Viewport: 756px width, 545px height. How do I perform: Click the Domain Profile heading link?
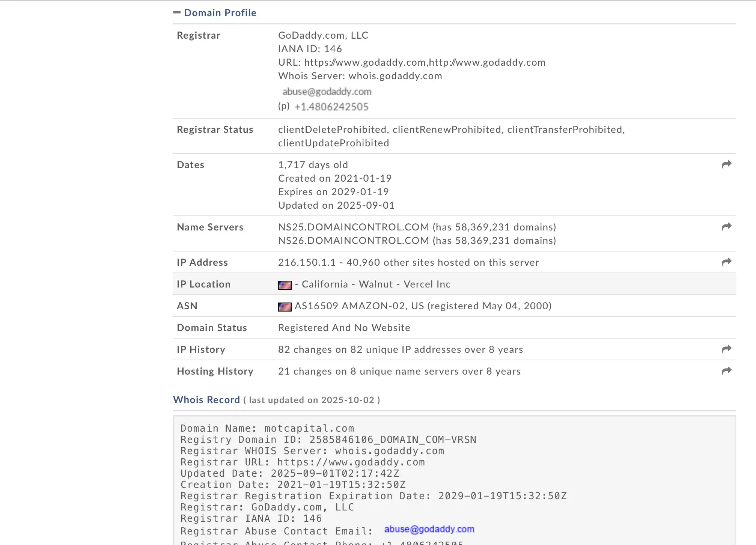click(x=220, y=13)
